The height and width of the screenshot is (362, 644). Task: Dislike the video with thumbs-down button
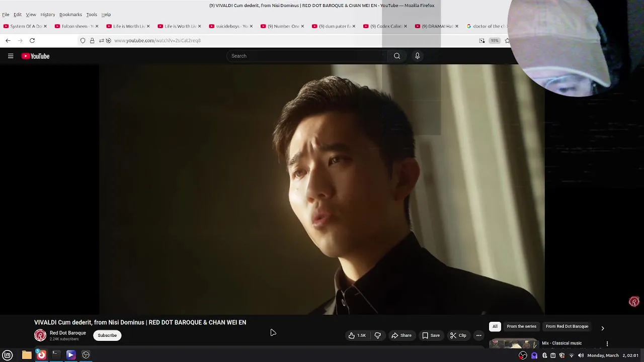point(377,335)
